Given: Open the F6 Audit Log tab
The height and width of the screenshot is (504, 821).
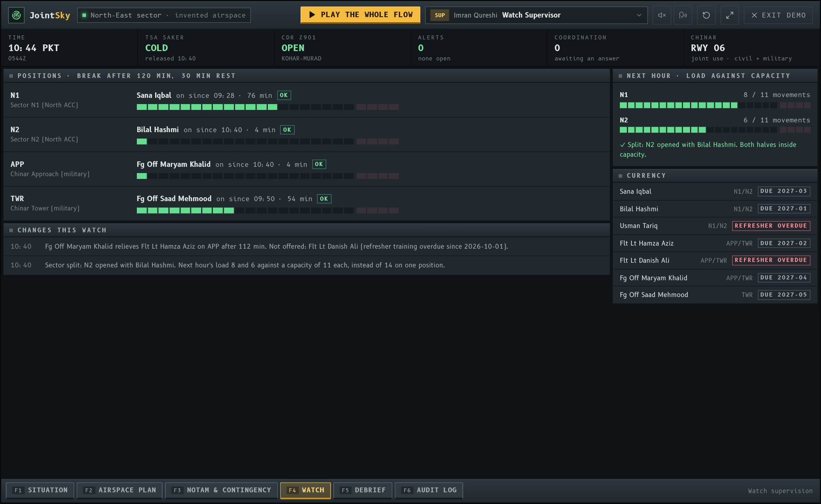Looking at the screenshot, I should [429, 490].
